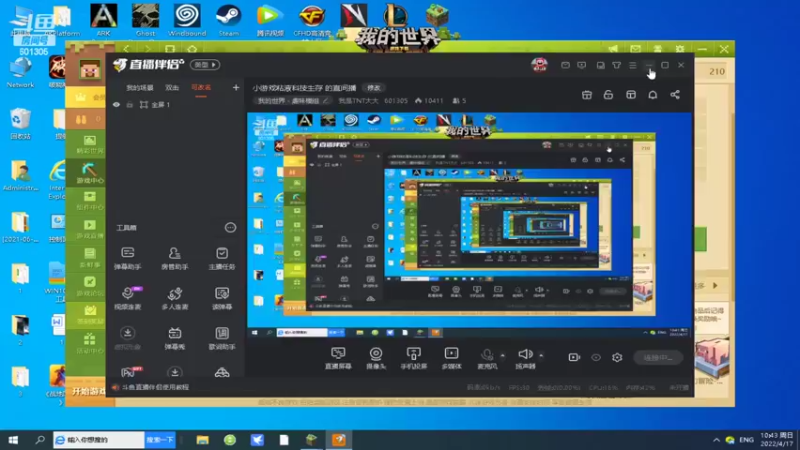Toggle lock on 全屏 1 source

click(130, 105)
